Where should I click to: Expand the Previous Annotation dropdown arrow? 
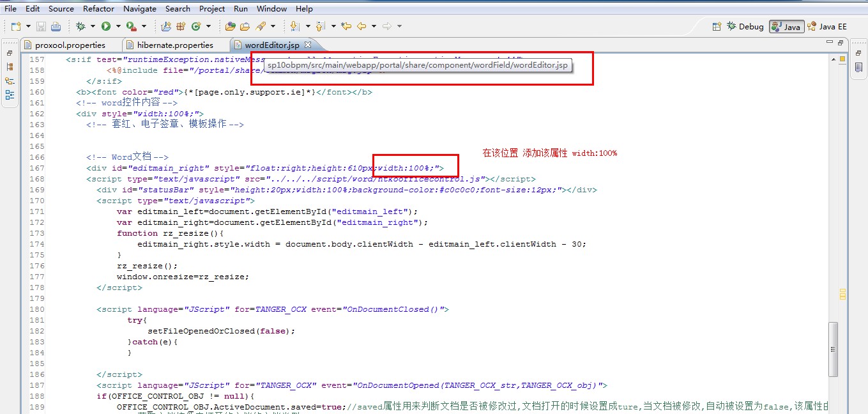click(333, 26)
